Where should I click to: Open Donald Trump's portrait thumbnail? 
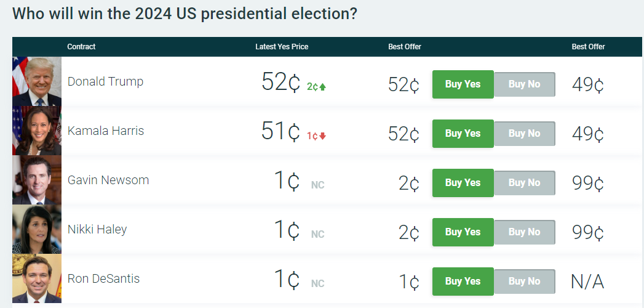[x=37, y=81]
